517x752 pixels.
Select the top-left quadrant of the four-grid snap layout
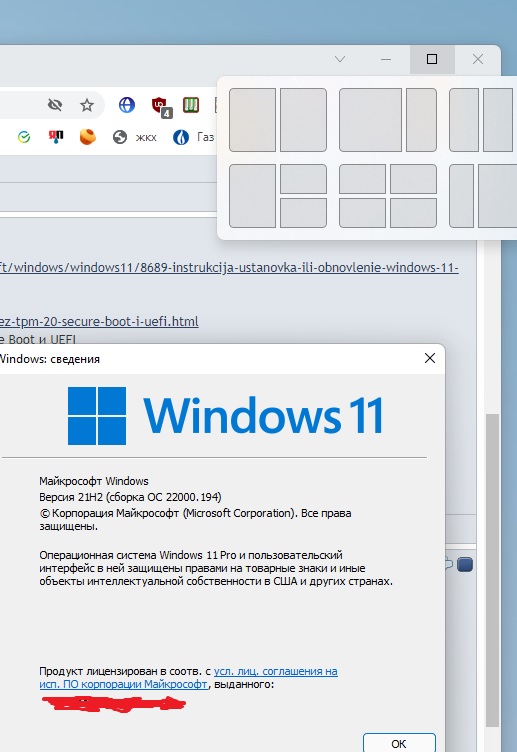click(362, 179)
